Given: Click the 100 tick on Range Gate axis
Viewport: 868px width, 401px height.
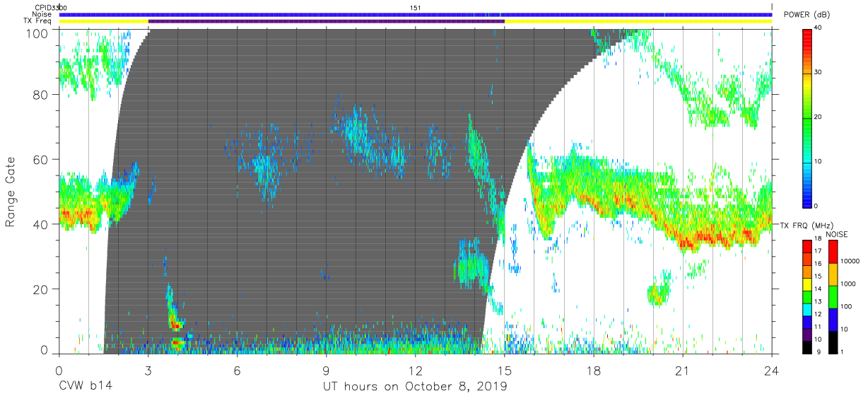Looking at the screenshot, I should 38,33.
